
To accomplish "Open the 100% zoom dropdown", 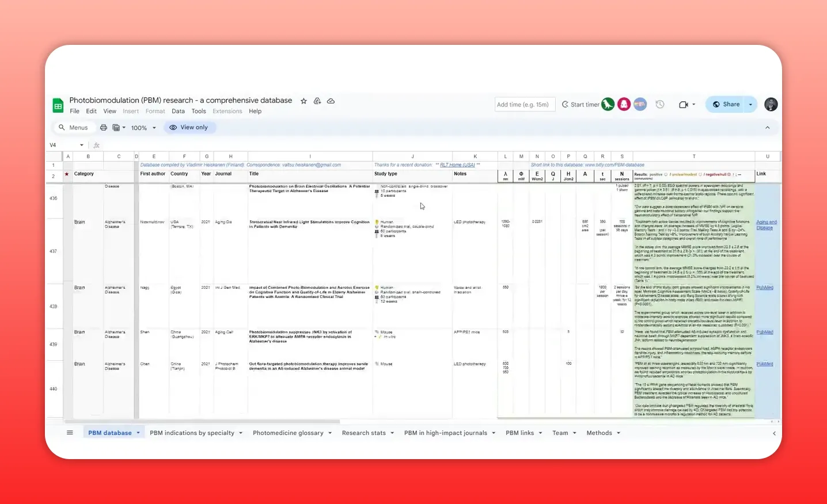I will click(143, 127).
